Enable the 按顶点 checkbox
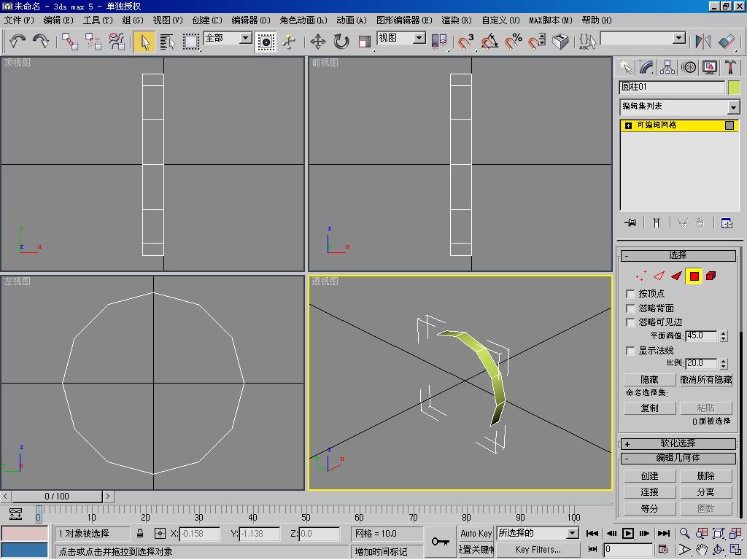747x560 pixels. coord(630,294)
